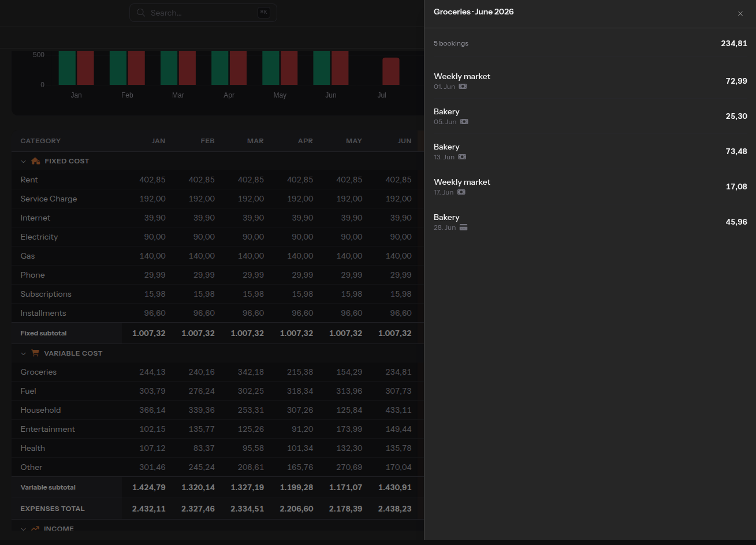Open the Bakery booking of 25,30

point(590,116)
